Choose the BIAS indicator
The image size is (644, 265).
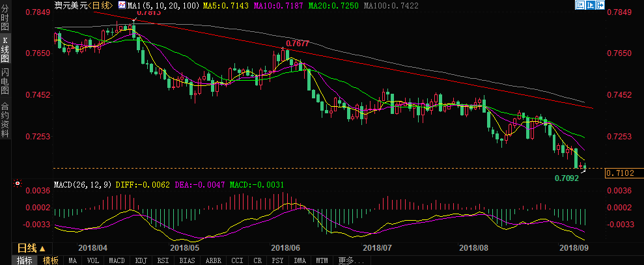[x=187, y=260]
